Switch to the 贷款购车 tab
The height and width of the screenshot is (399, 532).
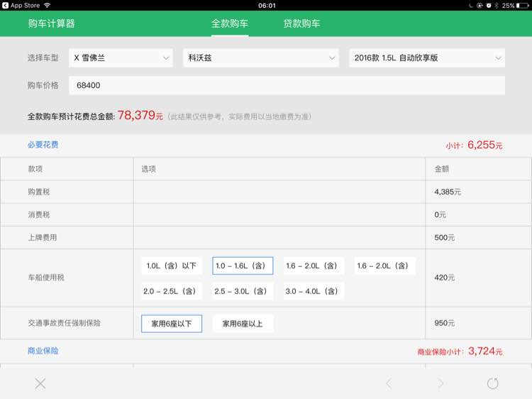point(301,23)
